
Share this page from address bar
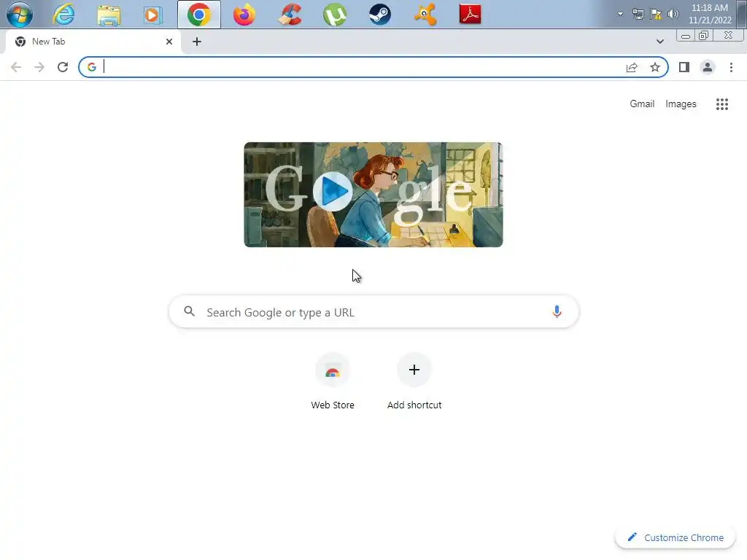coord(632,67)
